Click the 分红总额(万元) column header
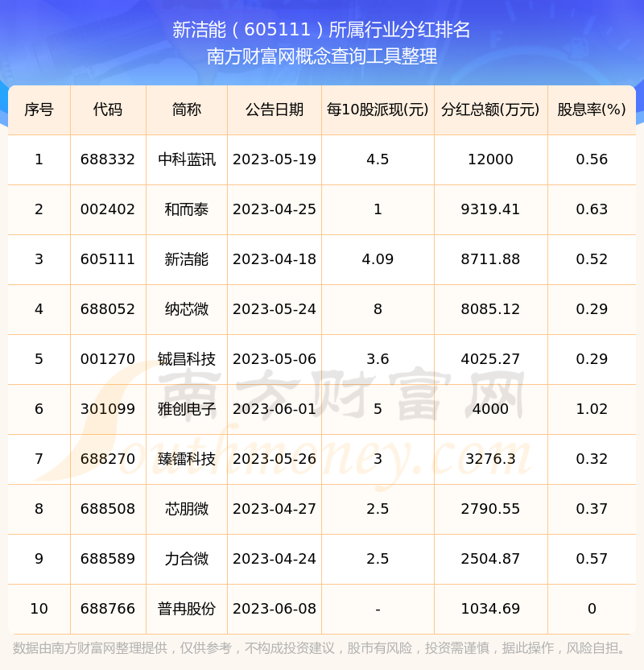Screen dimensions: 644x670 tap(490, 110)
